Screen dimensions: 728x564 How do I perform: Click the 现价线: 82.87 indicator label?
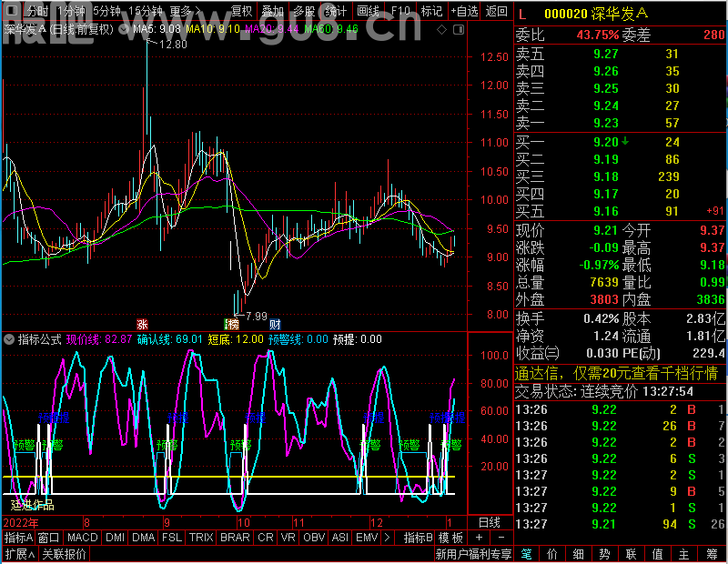tap(99, 339)
